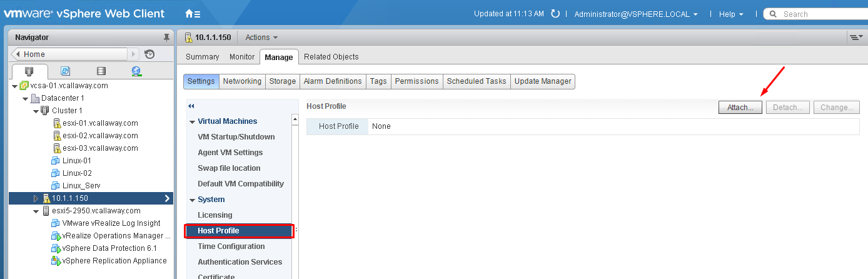The width and height of the screenshot is (868, 279).
Task: Open the Alarm Definitions sub-tab
Action: click(333, 81)
